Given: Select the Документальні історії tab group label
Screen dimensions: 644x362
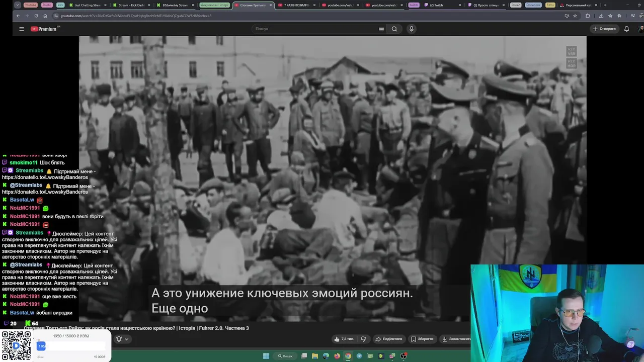Looking at the screenshot, I should [214, 5].
